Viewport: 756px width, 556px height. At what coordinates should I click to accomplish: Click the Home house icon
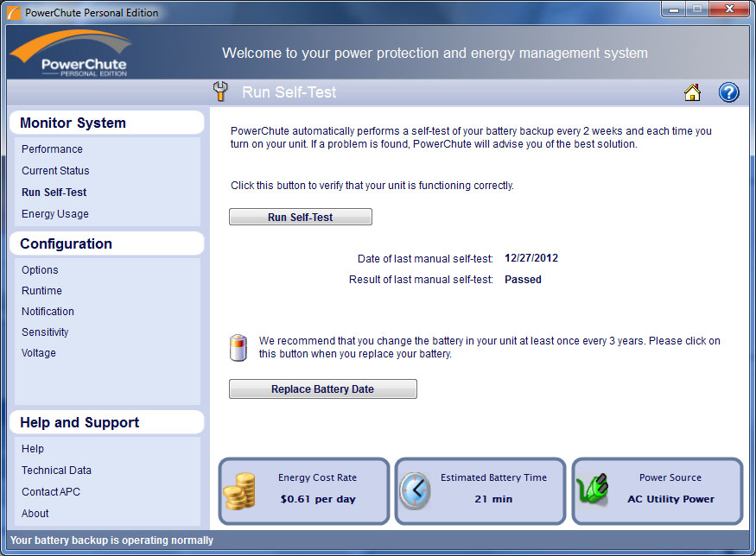click(x=692, y=92)
